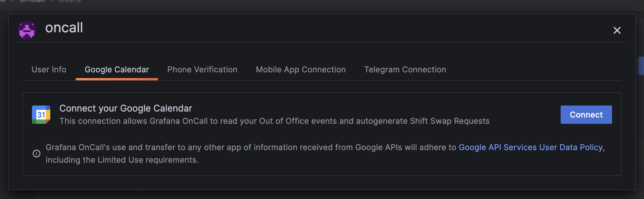
Task: Open the Telegram Connection tab
Action: (x=405, y=69)
